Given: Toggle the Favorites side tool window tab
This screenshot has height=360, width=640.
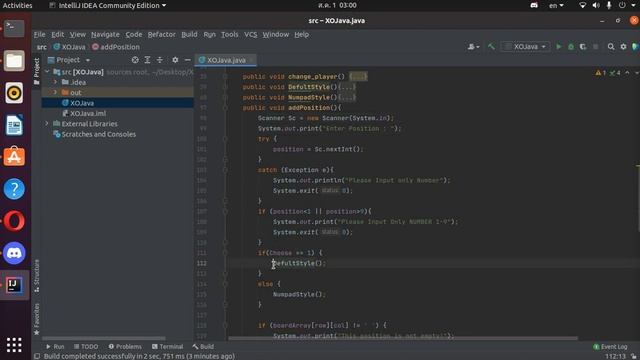Looking at the screenshot, I should [x=36, y=319].
